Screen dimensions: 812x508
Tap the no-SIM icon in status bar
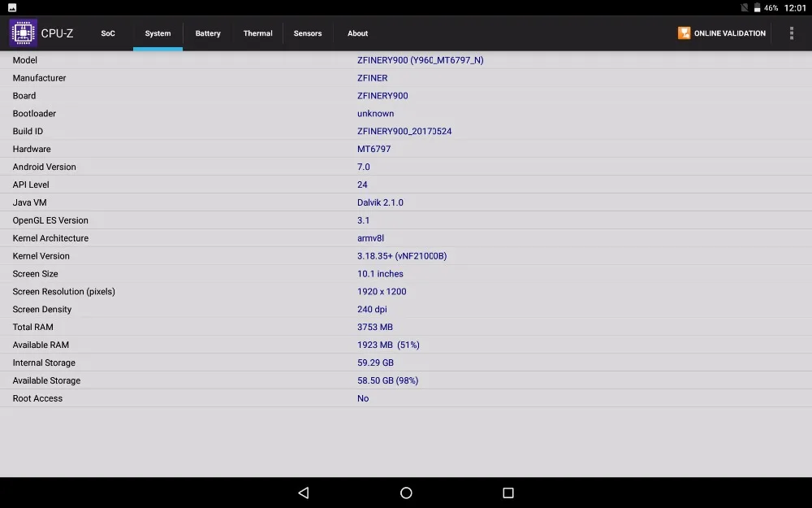(744, 8)
